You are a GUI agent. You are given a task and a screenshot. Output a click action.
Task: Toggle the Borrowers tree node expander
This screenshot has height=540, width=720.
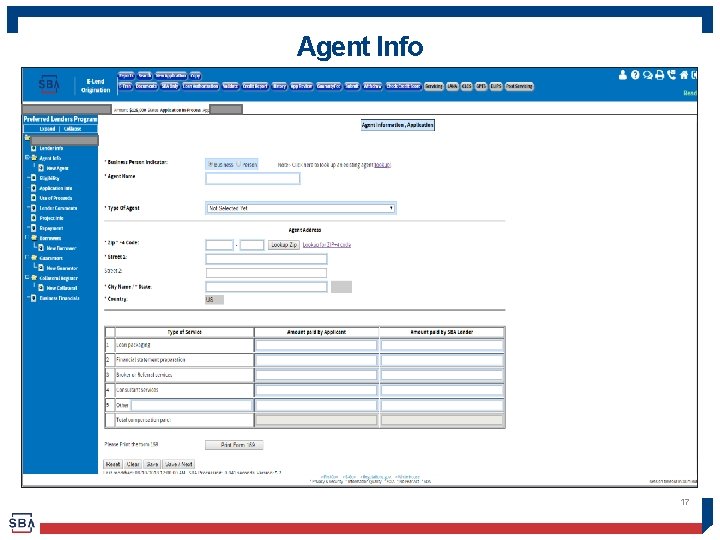[27, 237]
